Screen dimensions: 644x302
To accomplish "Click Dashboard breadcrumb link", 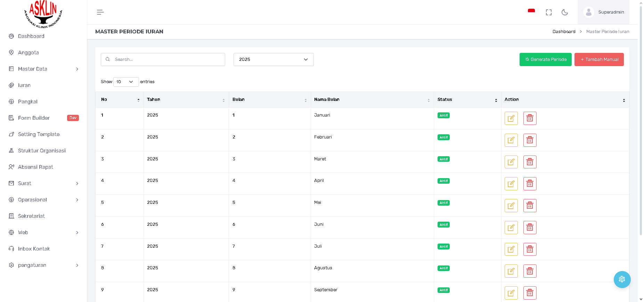I will pos(564,32).
